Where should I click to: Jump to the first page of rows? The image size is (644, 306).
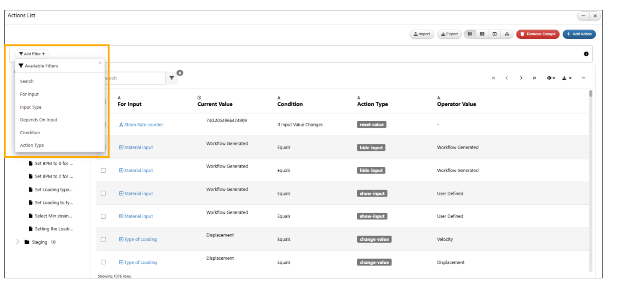point(493,78)
